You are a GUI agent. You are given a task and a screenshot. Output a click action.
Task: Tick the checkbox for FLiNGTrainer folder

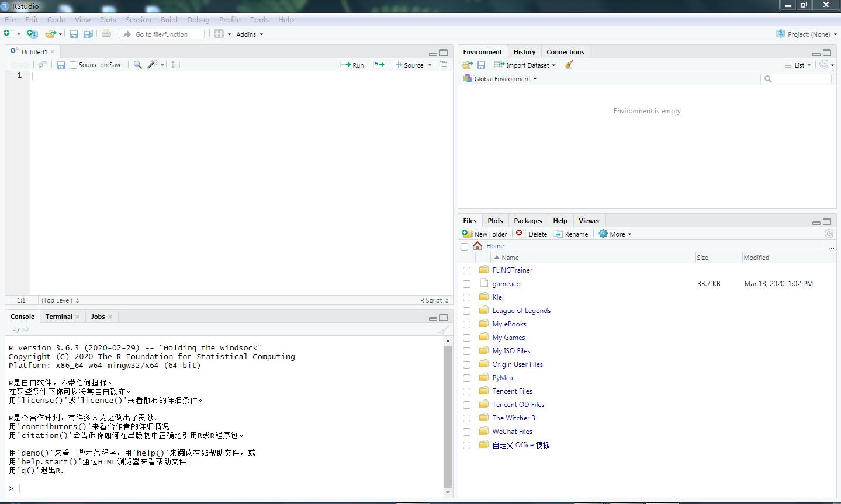[466, 271]
